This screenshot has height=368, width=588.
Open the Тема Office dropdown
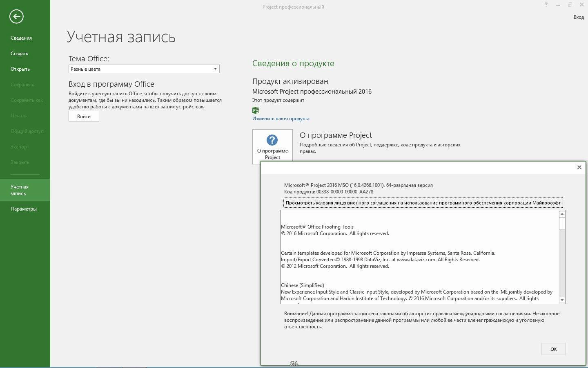coord(144,69)
